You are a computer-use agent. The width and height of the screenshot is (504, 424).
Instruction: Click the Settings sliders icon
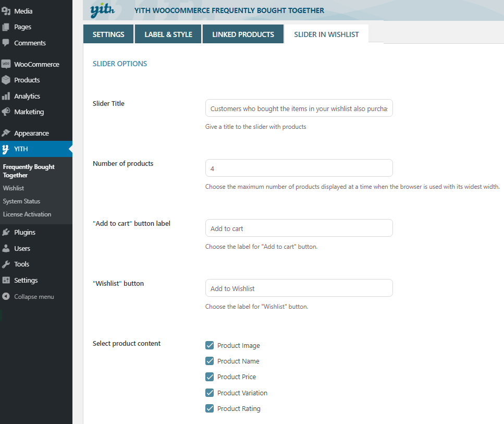click(x=6, y=280)
